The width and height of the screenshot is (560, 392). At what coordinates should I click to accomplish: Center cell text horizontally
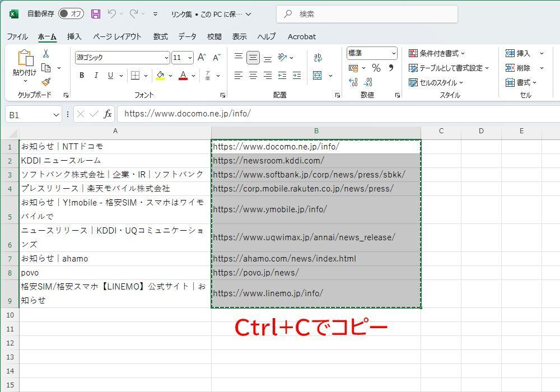click(253, 76)
